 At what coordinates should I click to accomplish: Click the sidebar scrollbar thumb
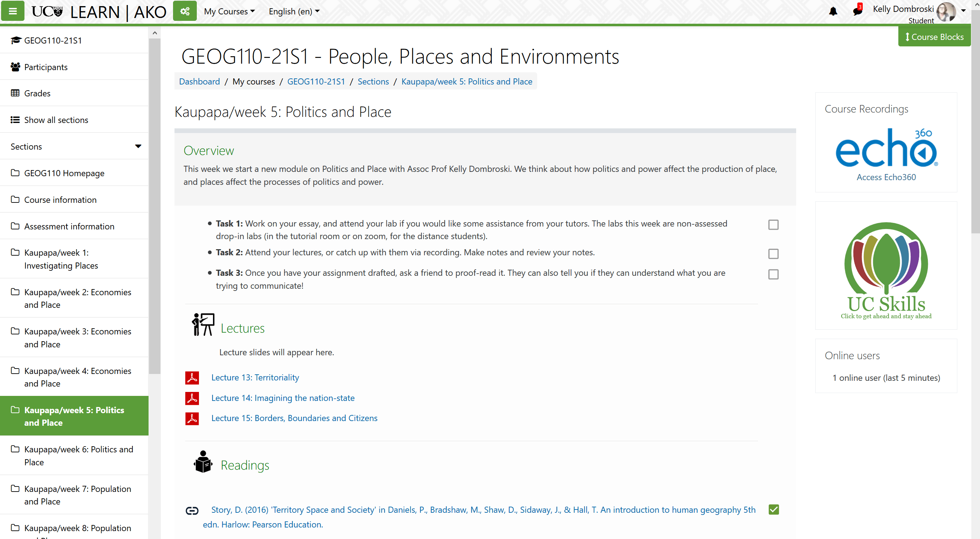point(154,205)
